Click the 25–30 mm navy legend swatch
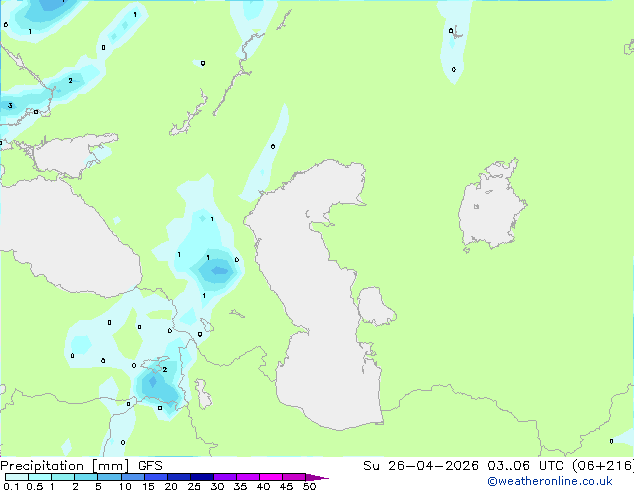This screenshot has width=634, height=490. [202, 477]
